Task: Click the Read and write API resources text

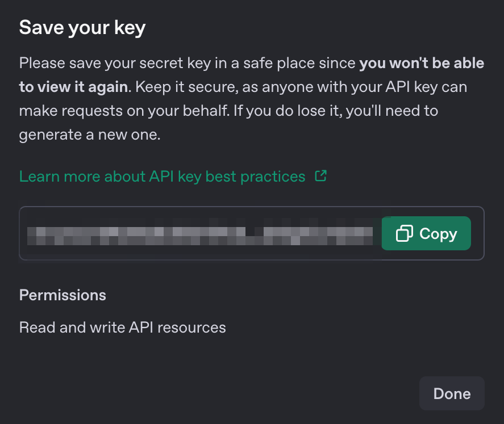Action: pos(122,327)
